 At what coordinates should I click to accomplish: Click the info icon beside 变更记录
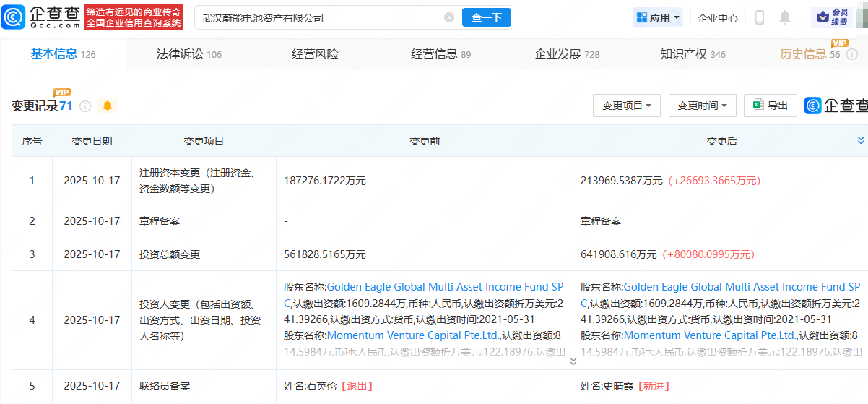click(85, 106)
